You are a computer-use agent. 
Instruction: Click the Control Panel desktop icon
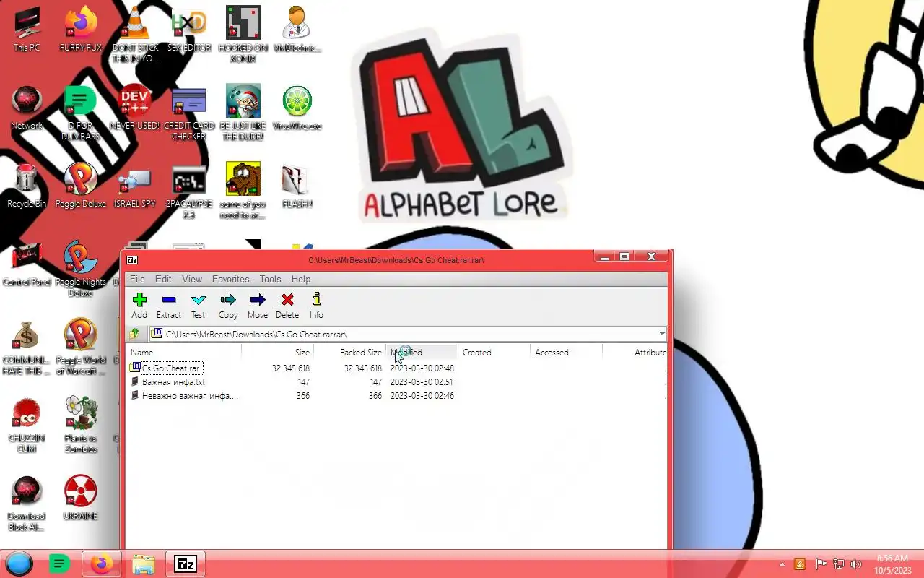coord(27,264)
